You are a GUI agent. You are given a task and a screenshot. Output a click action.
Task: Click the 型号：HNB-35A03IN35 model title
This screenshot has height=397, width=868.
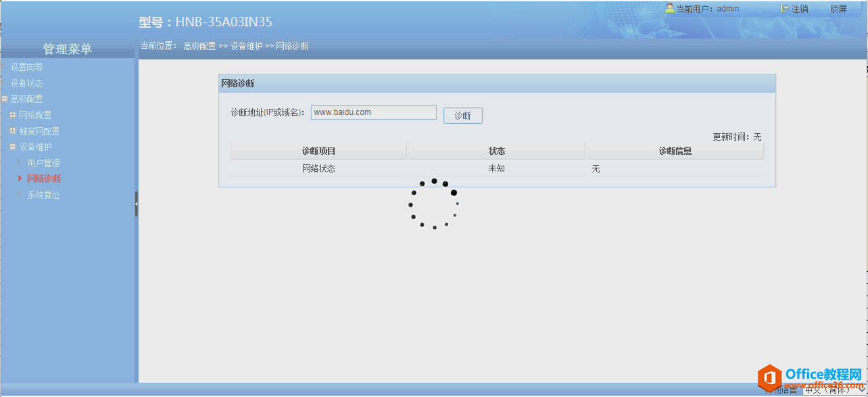pyautogui.click(x=206, y=22)
